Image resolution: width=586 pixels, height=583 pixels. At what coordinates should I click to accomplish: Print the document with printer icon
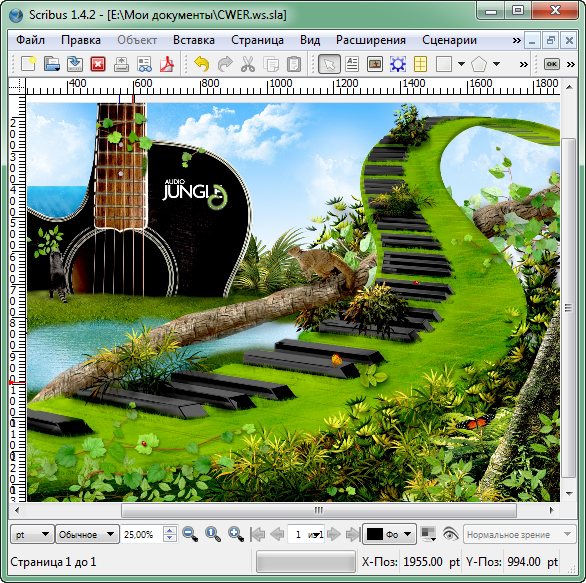click(121, 64)
